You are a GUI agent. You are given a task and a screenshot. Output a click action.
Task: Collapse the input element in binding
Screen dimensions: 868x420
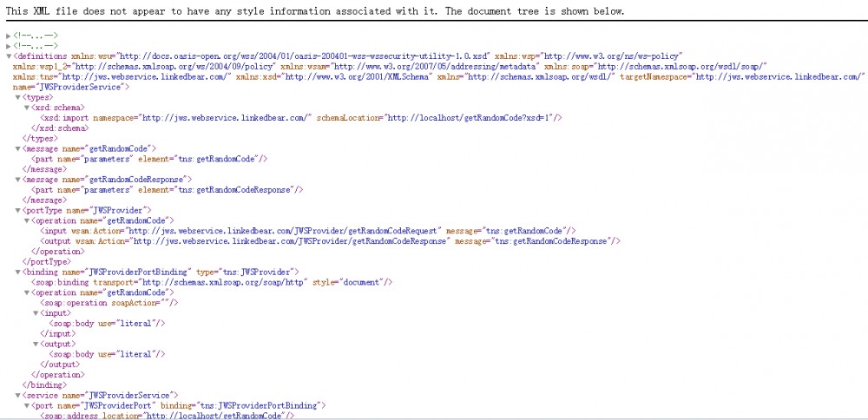[36, 313]
